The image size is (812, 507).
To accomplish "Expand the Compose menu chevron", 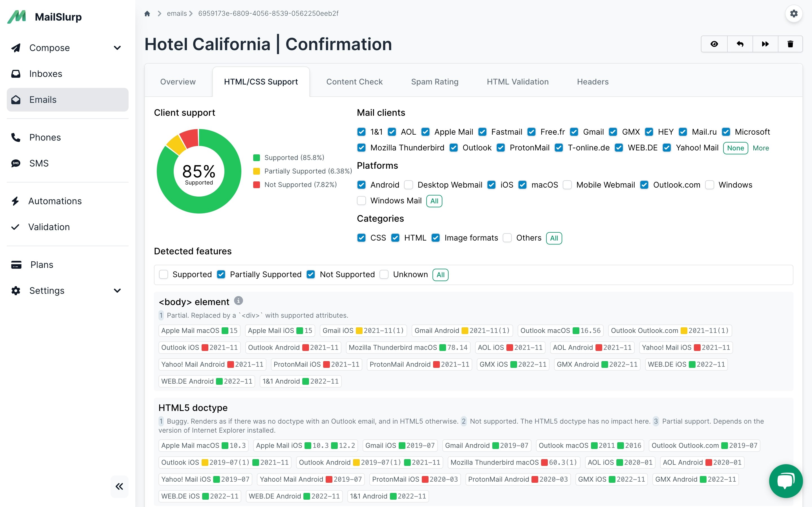I will pyautogui.click(x=117, y=48).
